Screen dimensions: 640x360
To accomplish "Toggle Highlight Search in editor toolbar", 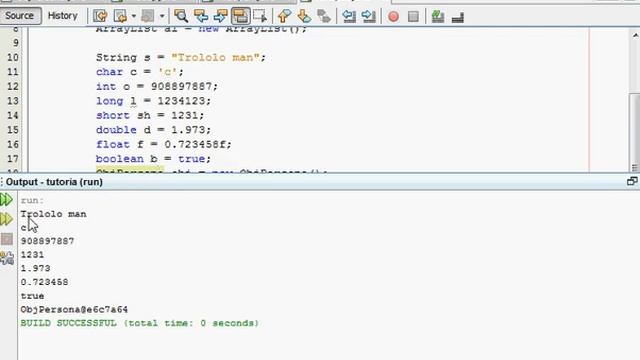I will pos(240,16).
